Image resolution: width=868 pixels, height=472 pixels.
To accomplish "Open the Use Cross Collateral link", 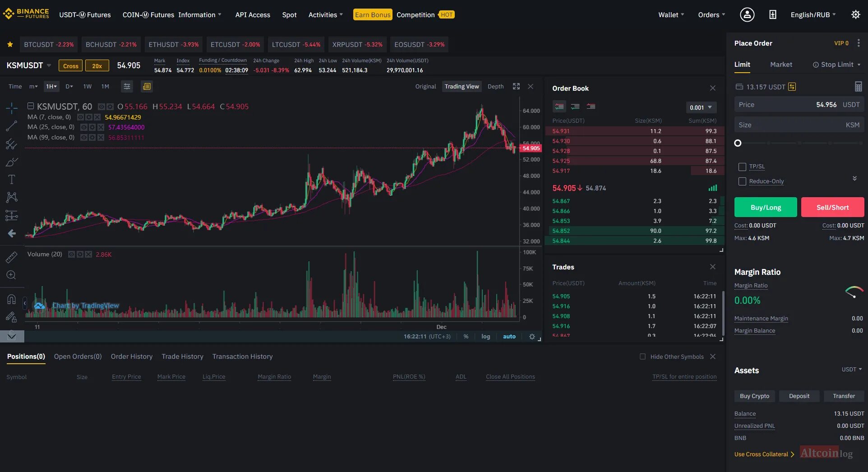I will pyautogui.click(x=764, y=454).
